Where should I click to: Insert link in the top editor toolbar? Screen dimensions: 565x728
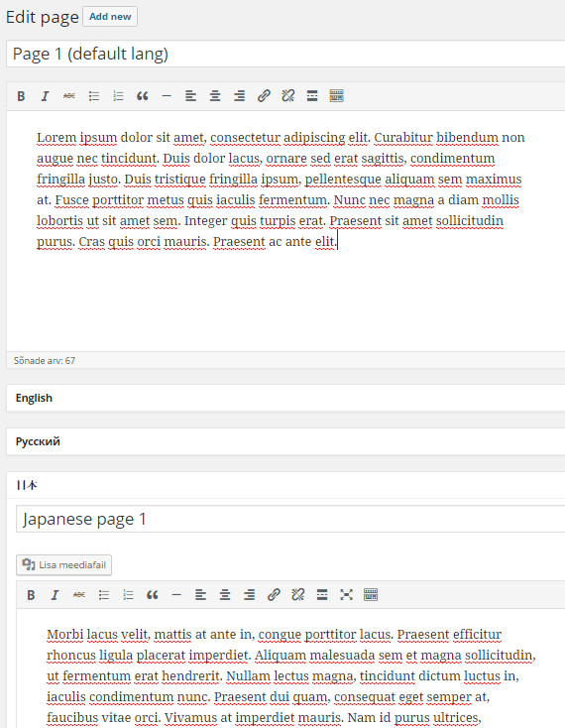(x=264, y=96)
